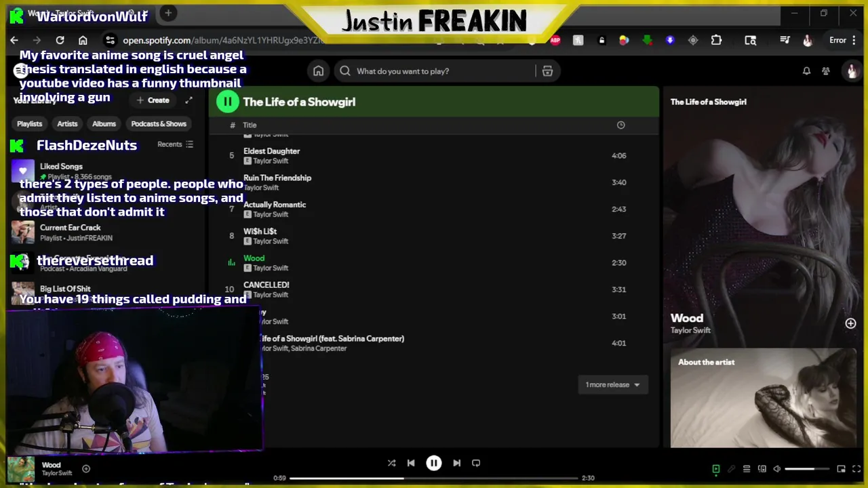Open the lyrics microphone icon

click(731, 468)
